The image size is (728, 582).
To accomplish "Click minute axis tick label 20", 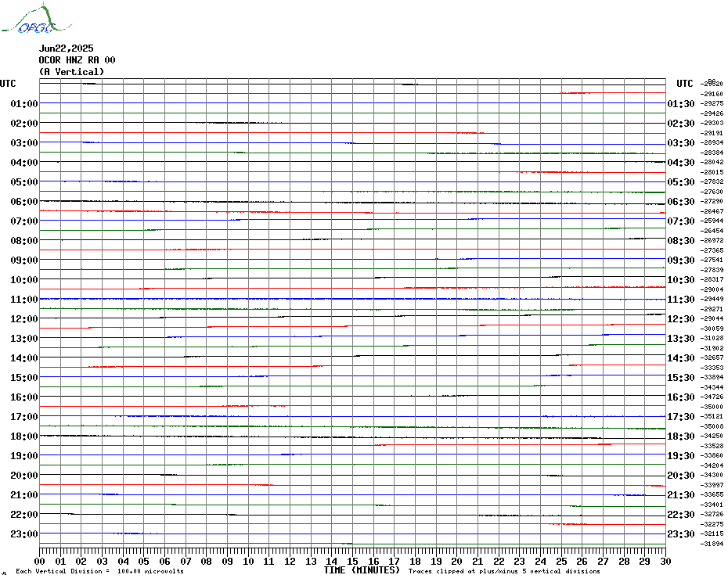I will pyautogui.click(x=457, y=561).
